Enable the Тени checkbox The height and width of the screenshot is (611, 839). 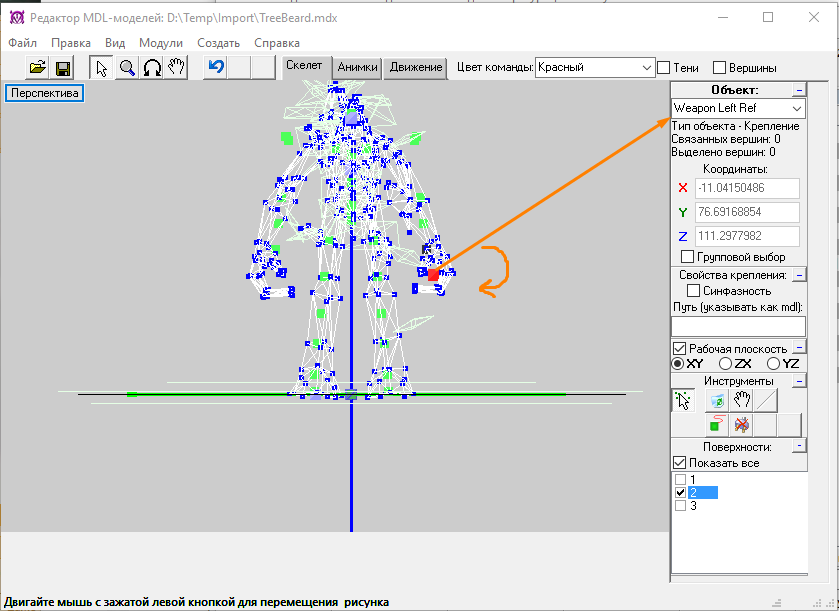[x=663, y=68]
